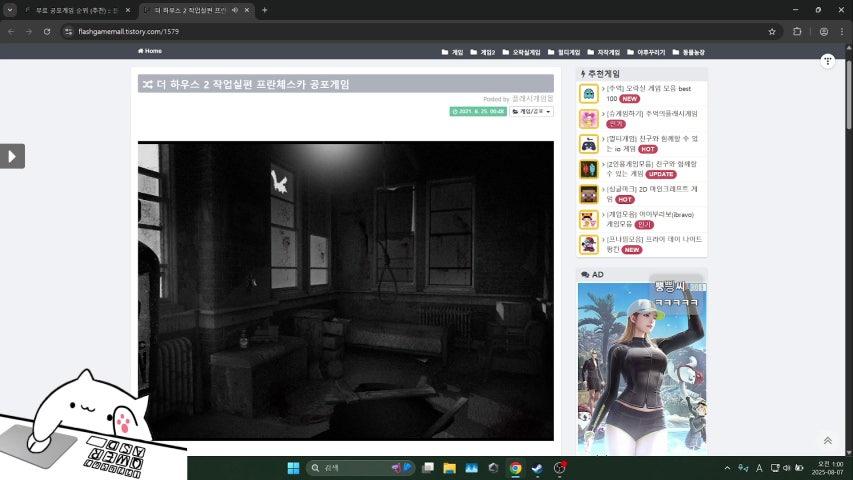
Task: Open the 멀티게임 category menu
Action: [x=564, y=52]
